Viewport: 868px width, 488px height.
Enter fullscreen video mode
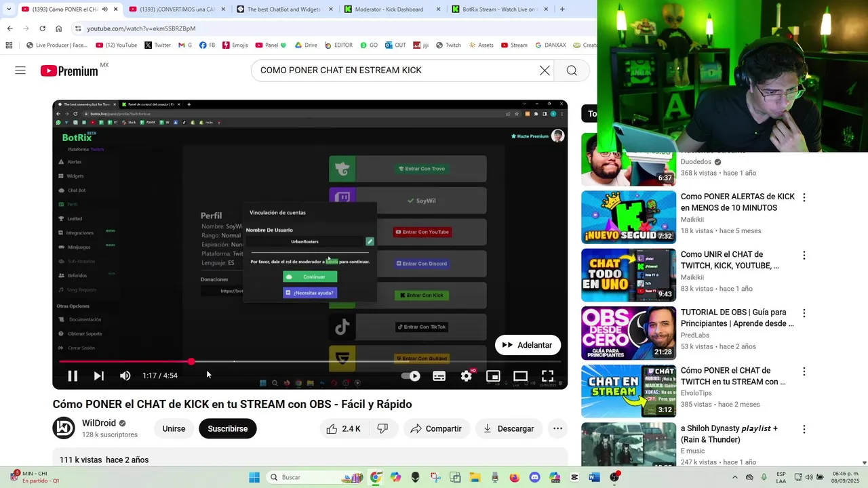(547, 375)
